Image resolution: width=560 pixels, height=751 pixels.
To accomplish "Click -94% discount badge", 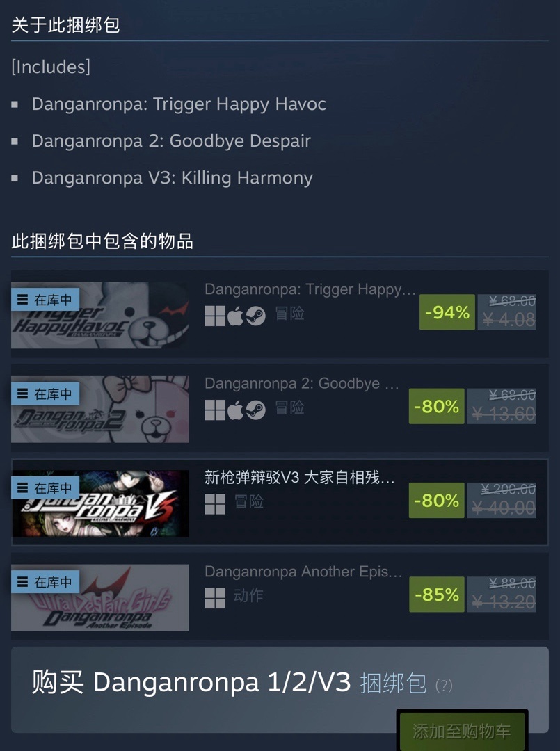I will pos(447,312).
